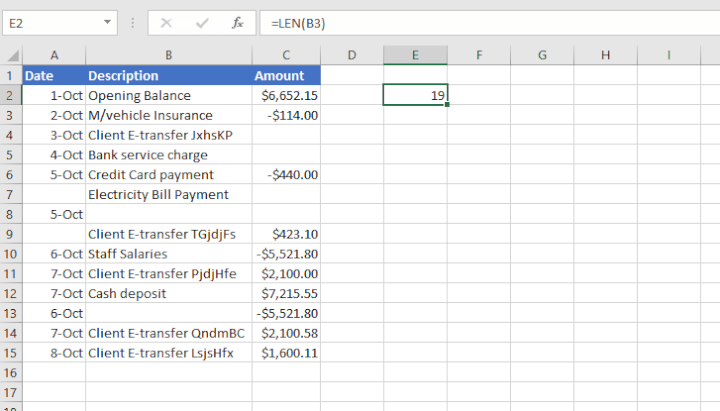The image size is (720, 411).
Task: Click the Amount header cell
Action: [x=286, y=76]
